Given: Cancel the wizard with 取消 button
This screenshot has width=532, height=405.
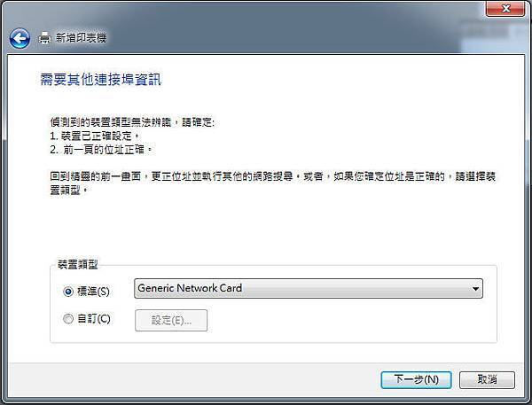Looking at the screenshot, I should 487,379.
